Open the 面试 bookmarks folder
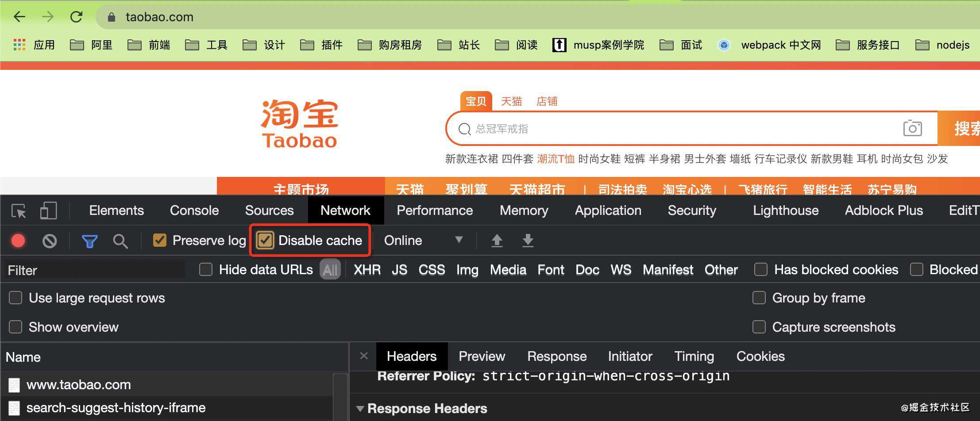Image resolution: width=980 pixels, height=421 pixels. tap(681, 45)
